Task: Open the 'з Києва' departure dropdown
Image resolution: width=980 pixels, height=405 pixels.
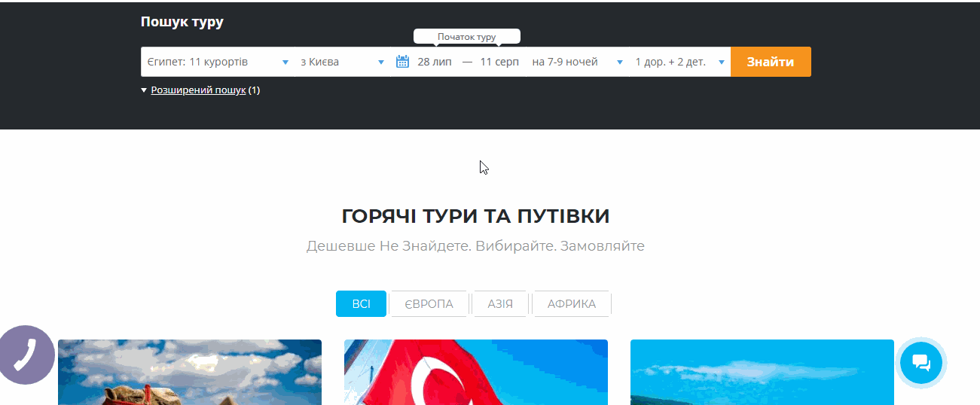Action: (342, 62)
